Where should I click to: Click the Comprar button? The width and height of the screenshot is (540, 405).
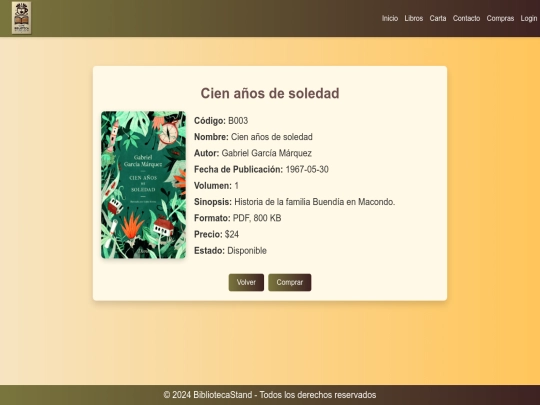[x=290, y=282]
